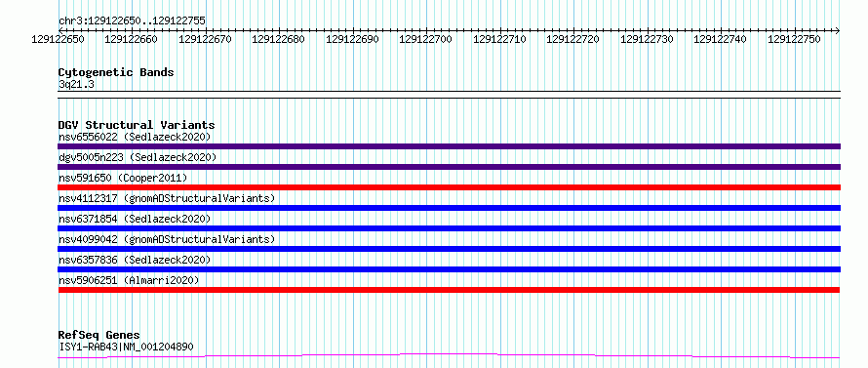Click variant label nsv4112317 (gnomADStructuralVariants)
This screenshot has height=368, width=868.
(x=167, y=198)
